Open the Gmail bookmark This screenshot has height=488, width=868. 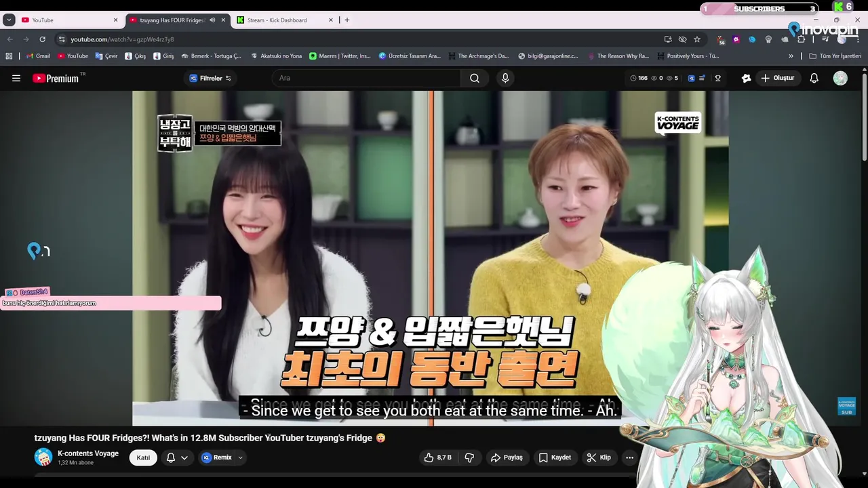coord(38,56)
